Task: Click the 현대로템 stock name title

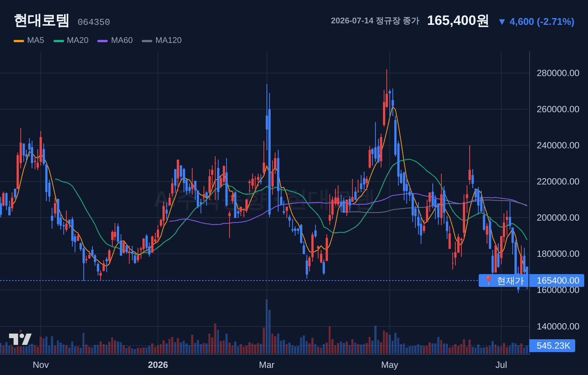Action: tap(41, 20)
